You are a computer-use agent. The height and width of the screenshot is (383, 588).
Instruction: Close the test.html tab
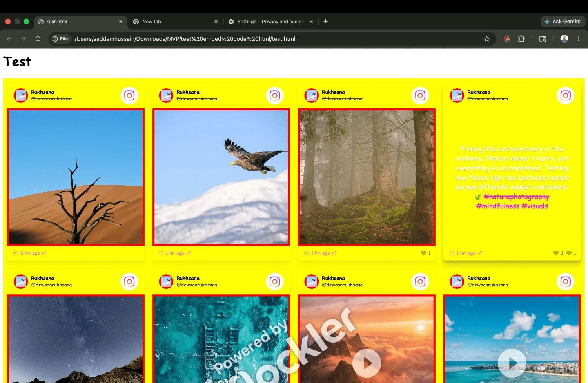tap(121, 22)
